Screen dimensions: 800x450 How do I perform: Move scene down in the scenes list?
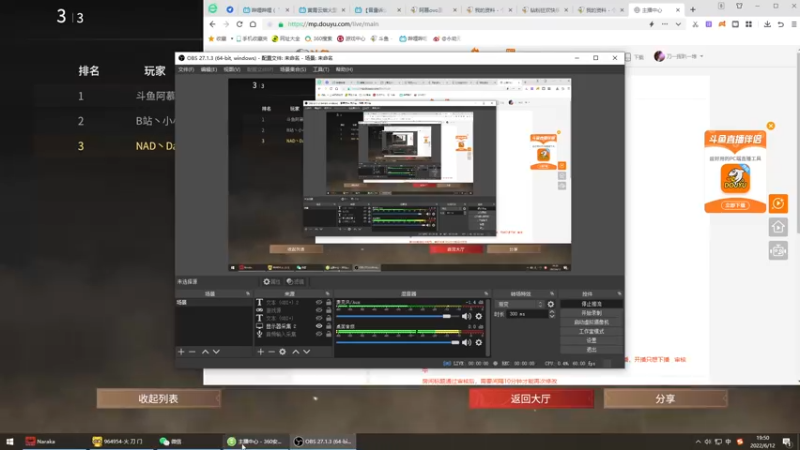[216, 352]
